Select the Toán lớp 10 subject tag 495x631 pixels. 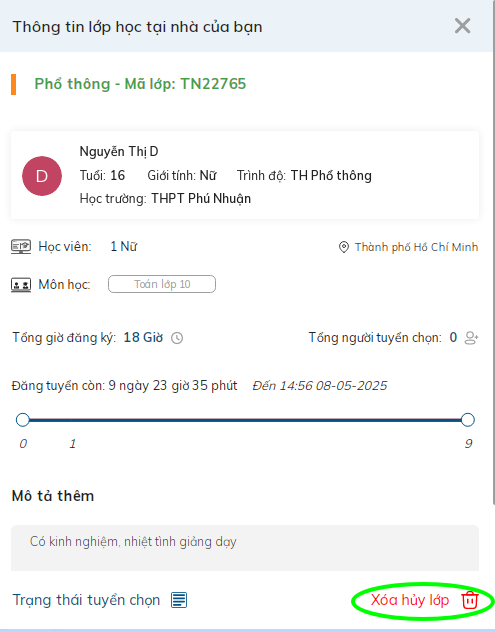coord(162,284)
